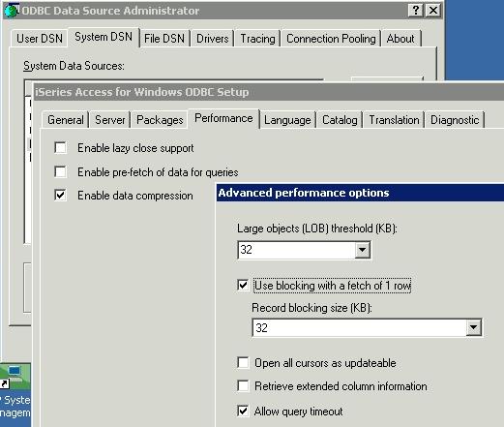The height and width of the screenshot is (427, 504).
Task: Click the ODBC Data Source Administrator globe icon
Action: 12,10
